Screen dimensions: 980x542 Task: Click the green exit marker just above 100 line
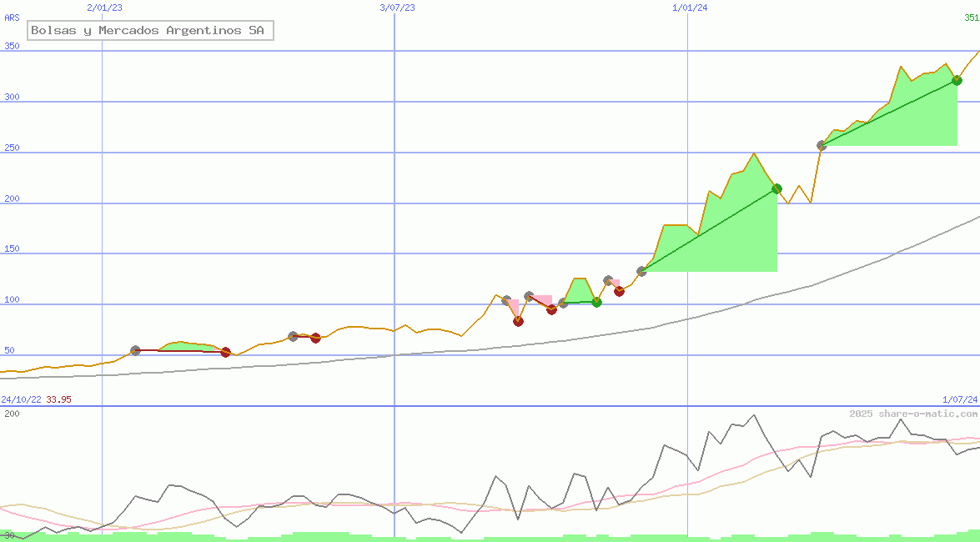596,302
